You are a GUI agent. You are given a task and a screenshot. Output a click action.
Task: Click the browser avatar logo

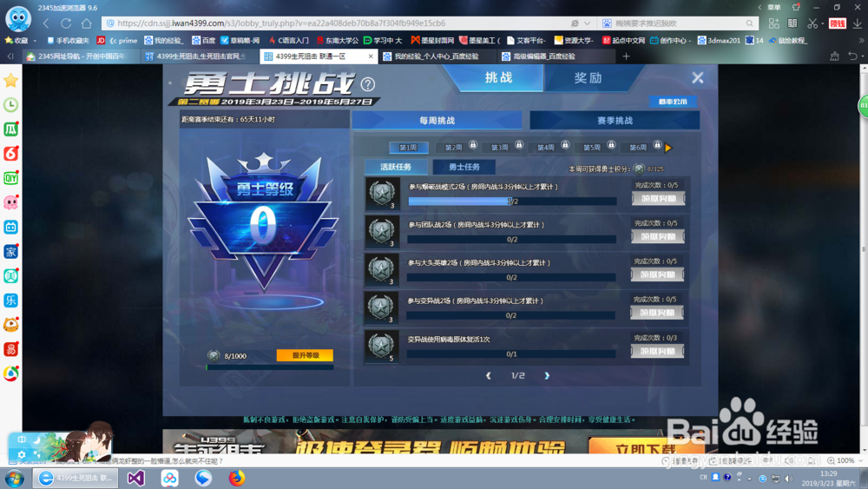point(18,19)
